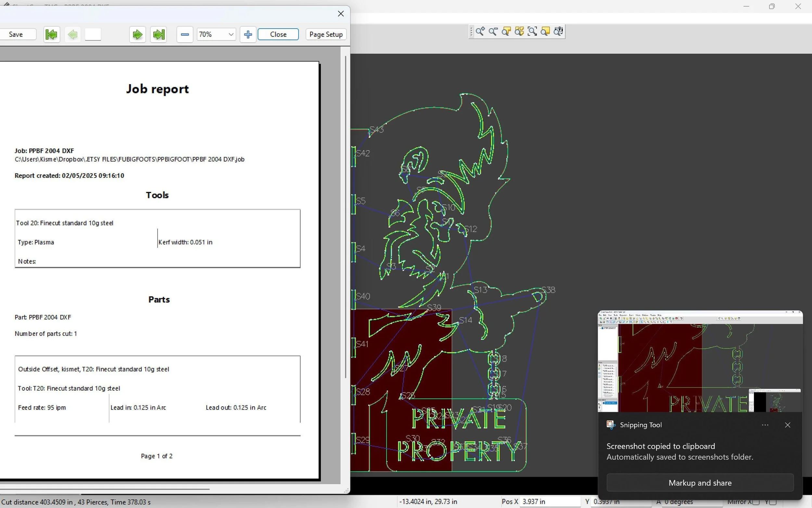The height and width of the screenshot is (508, 812).
Task: Go to next report page
Action: [x=137, y=34]
